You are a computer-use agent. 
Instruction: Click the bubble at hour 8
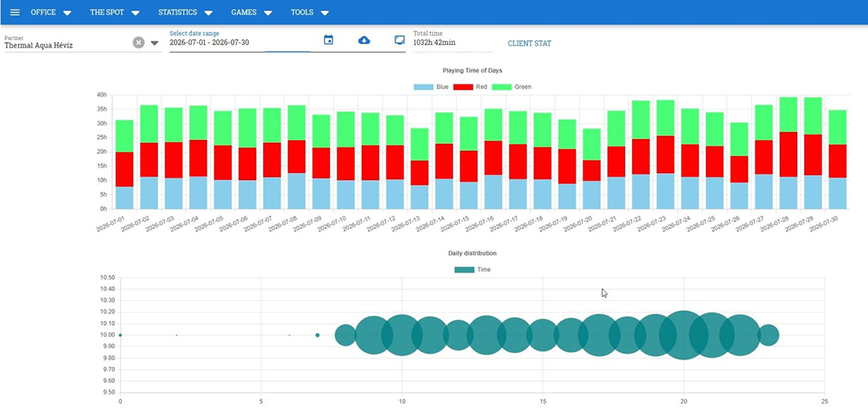345,335
